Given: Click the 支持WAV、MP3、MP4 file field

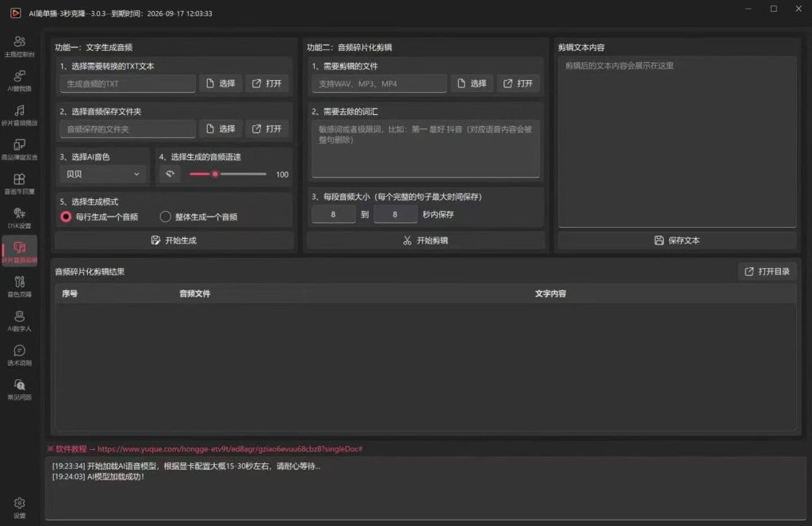Looking at the screenshot, I should point(379,83).
